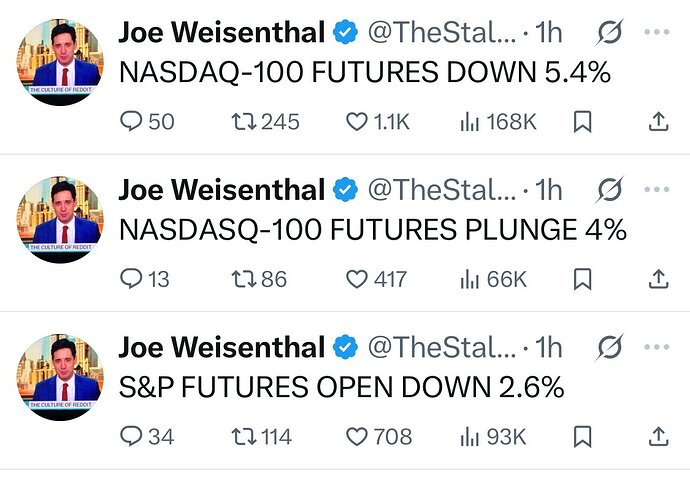
Task: Click the Grok icon on the 5.4% tweet
Action: coord(610,32)
